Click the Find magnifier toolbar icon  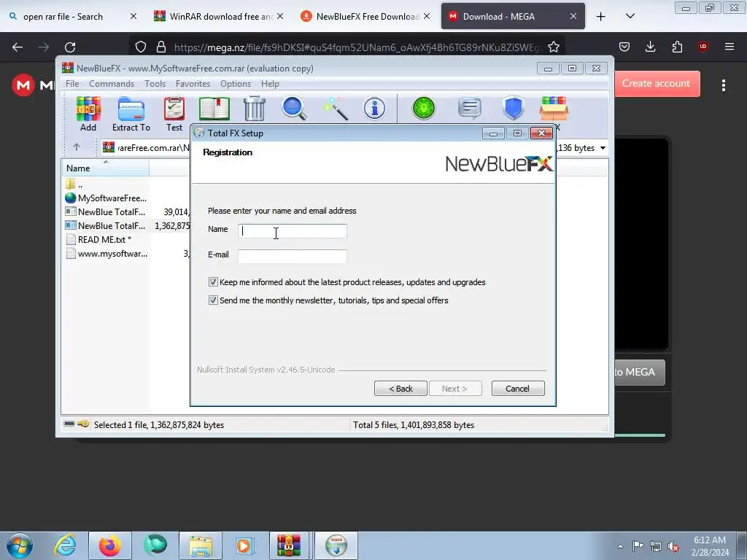[x=294, y=109]
